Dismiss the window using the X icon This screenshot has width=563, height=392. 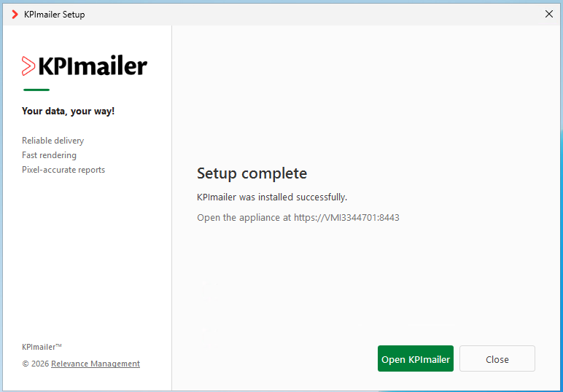pos(549,14)
